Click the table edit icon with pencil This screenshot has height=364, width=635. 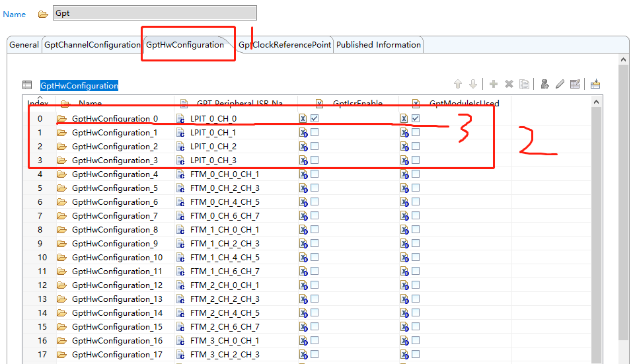tap(575, 84)
